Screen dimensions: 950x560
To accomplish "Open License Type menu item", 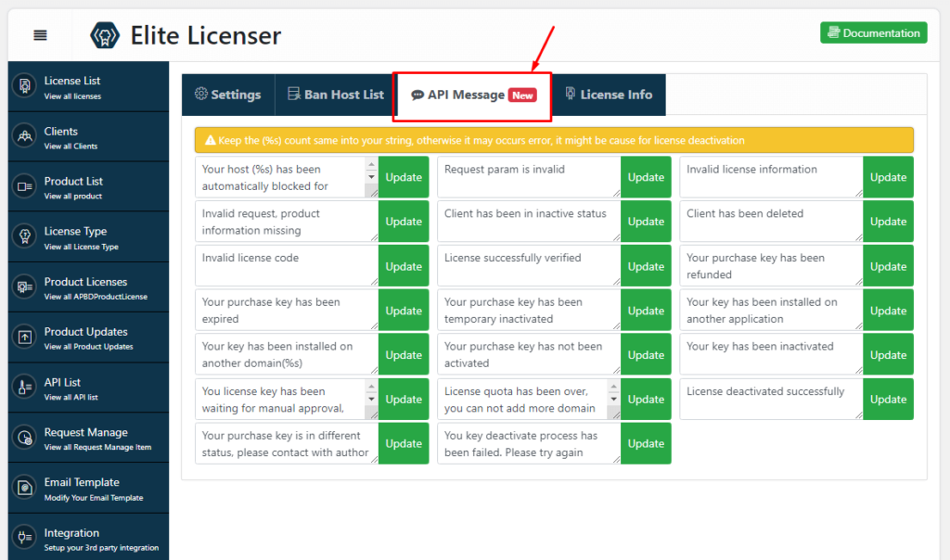I will [x=88, y=237].
